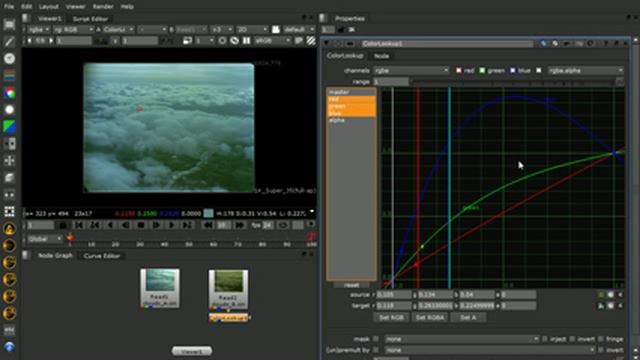Viewport: 640px width, 360px height.
Task: Click the reset button below the curve list
Action: point(351,285)
